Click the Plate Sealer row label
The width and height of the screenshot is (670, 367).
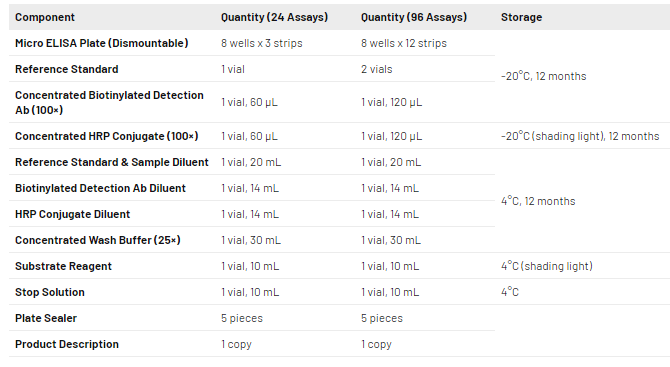point(46,318)
